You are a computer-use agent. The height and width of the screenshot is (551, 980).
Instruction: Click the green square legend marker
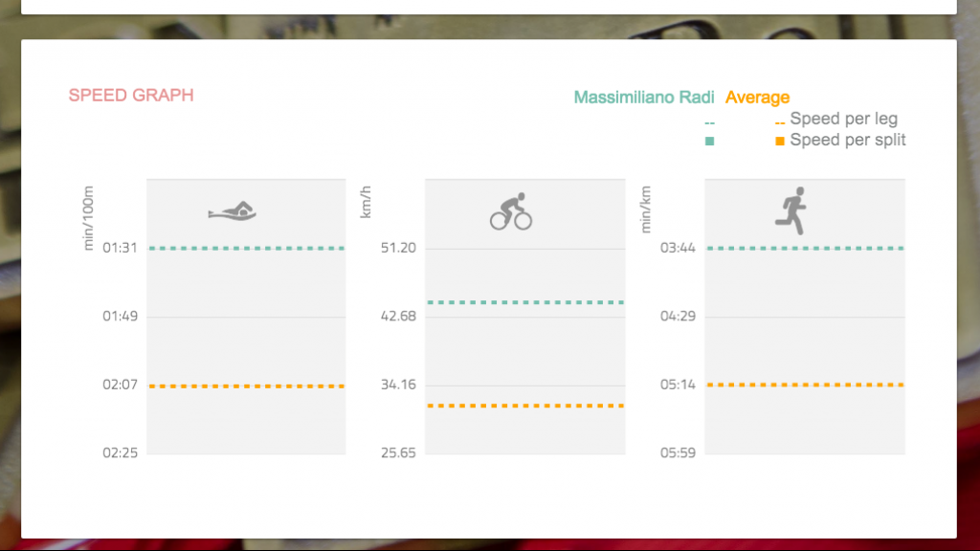(710, 141)
